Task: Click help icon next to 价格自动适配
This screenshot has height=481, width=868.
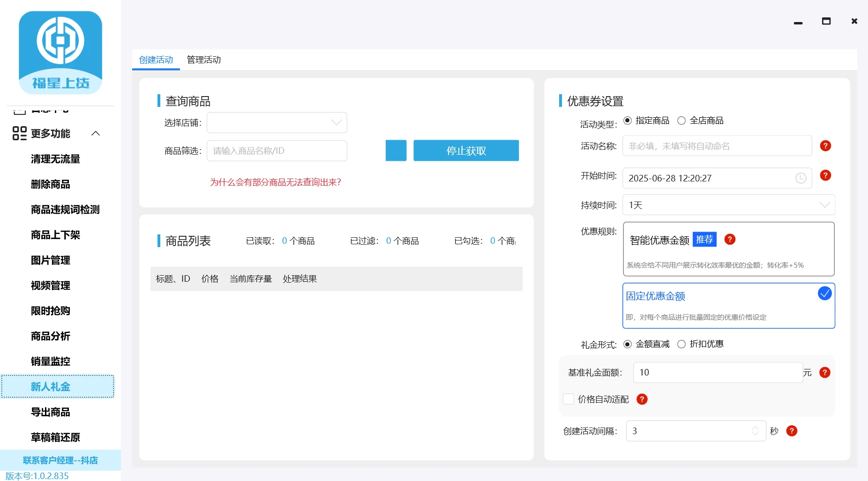Action: tap(642, 399)
